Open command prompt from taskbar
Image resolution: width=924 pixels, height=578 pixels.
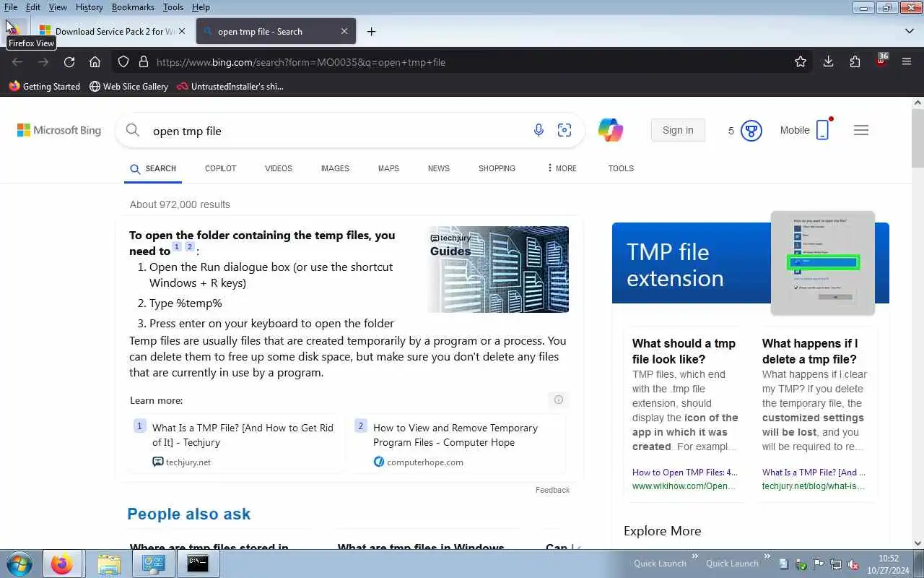[198, 564]
